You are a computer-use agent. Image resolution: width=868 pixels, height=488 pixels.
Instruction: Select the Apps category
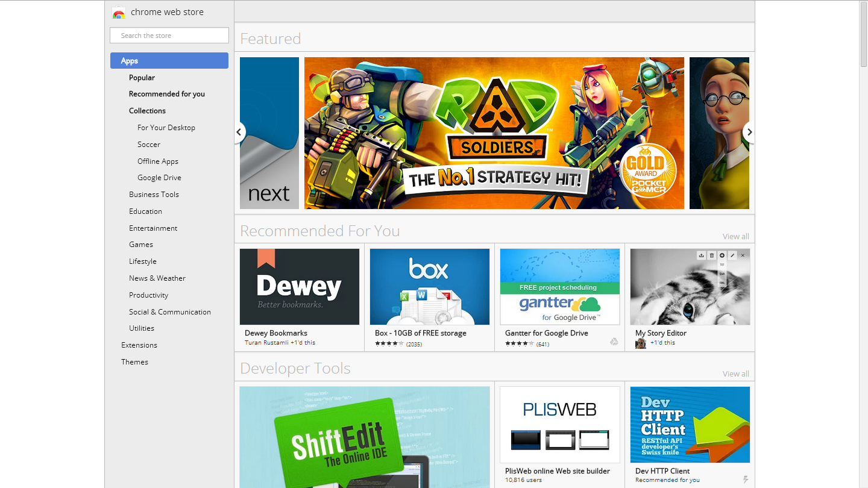tap(169, 61)
